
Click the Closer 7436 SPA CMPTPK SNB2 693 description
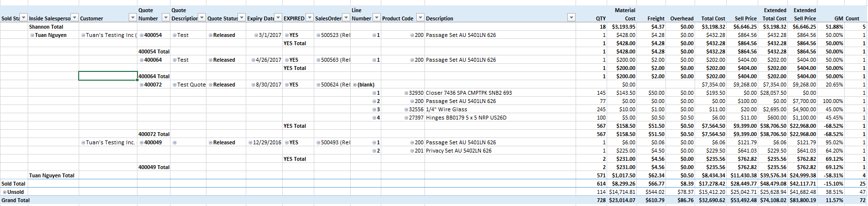pos(469,93)
